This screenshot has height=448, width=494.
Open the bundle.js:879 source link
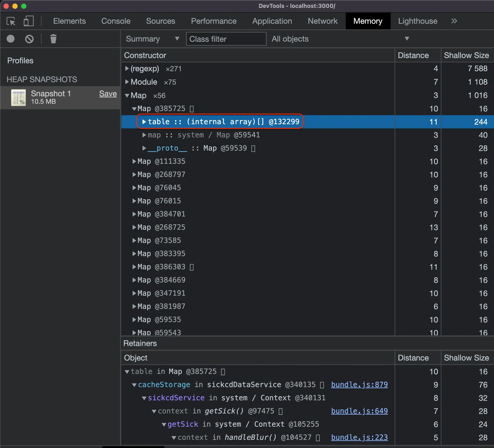(x=359, y=384)
